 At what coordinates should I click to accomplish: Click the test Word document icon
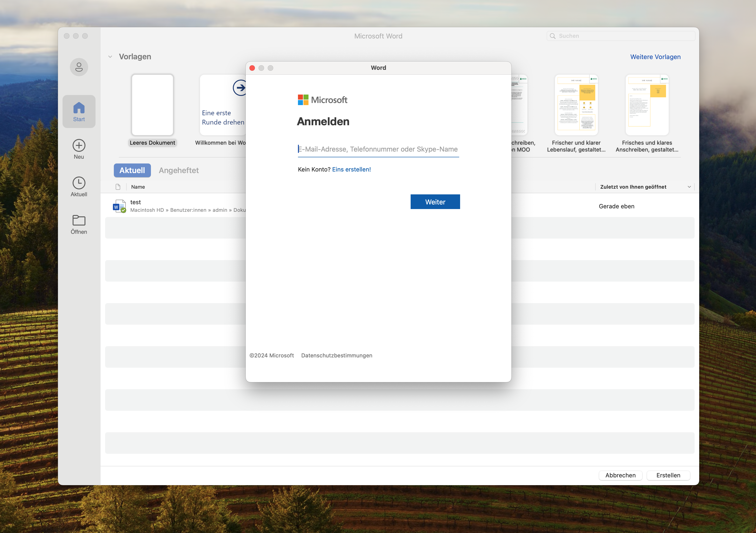click(119, 206)
